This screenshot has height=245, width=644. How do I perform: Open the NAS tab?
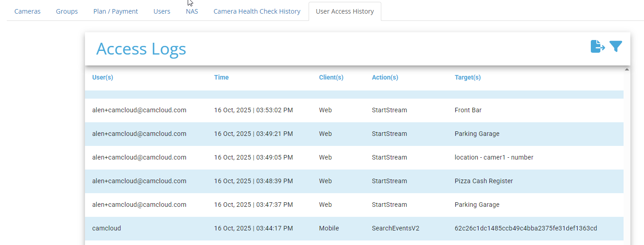tap(192, 11)
